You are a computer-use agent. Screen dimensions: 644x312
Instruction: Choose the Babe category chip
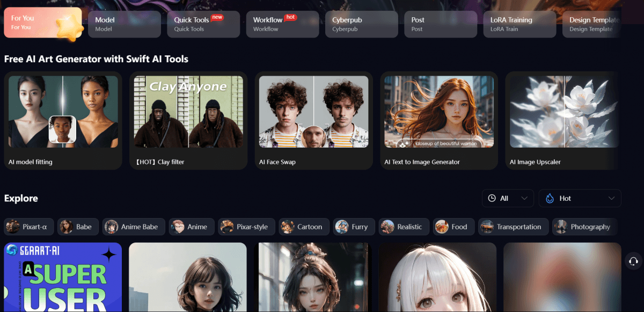point(78,227)
